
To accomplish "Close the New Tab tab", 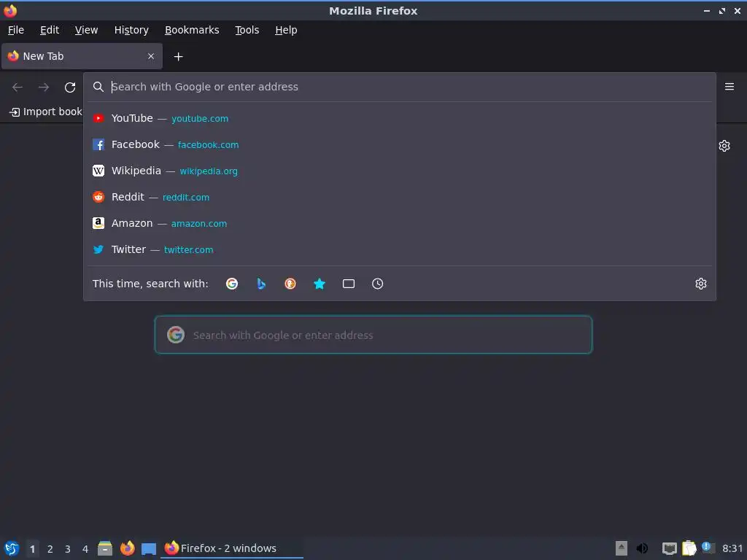I will point(151,56).
